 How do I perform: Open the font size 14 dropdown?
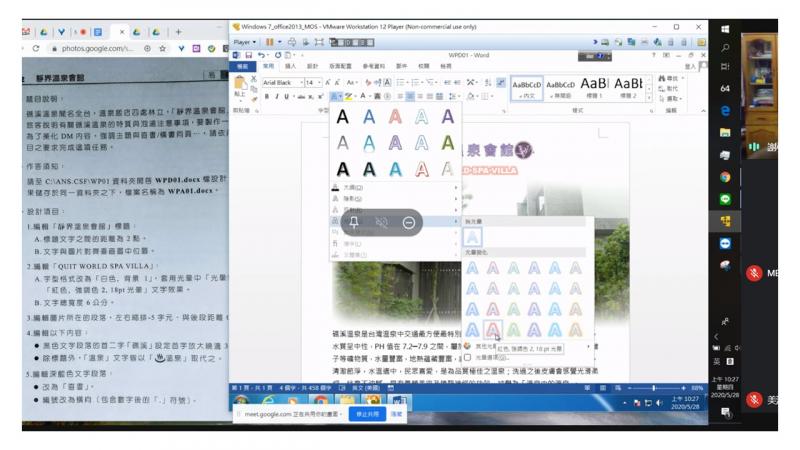(x=320, y=83)
